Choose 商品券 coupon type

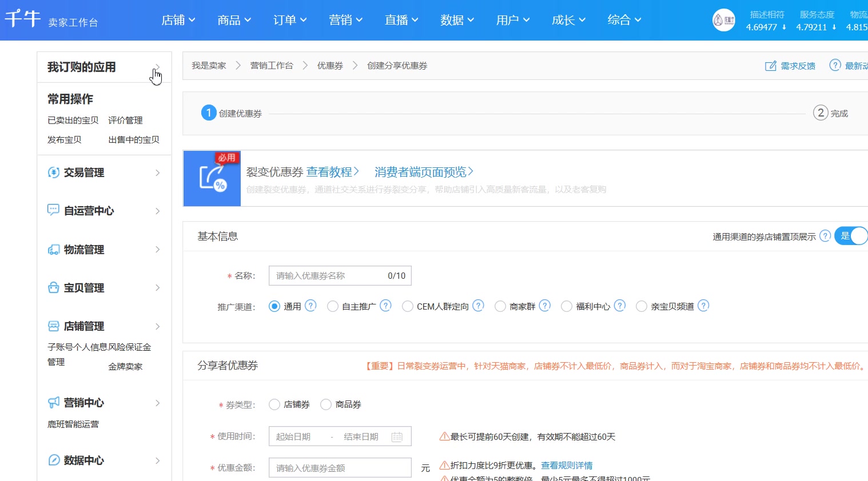[326, 404]
